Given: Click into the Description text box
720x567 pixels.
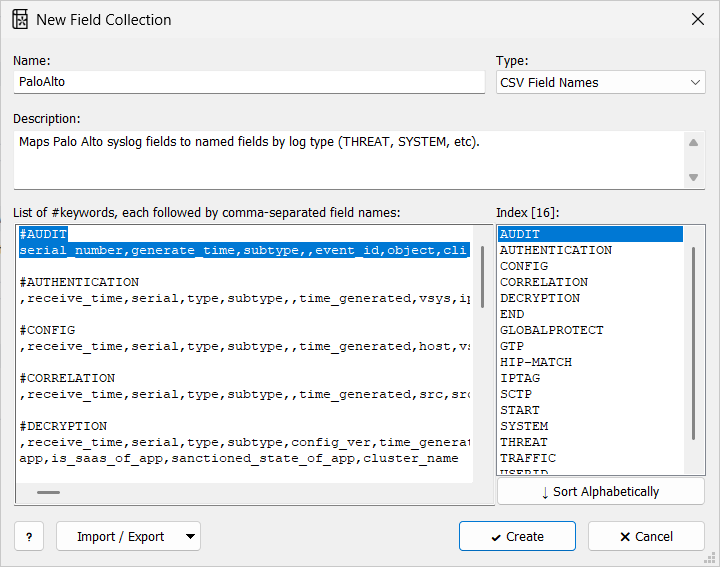Looking at the screenshot, I should [x=349, y=160].
